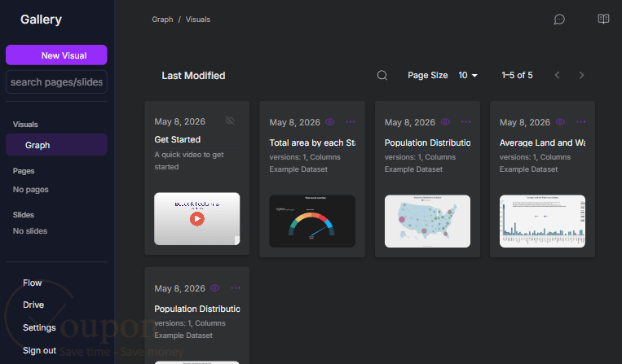Toggle visibility eye on Total area card
Screen dimensions: 622x364
[x=329, y=122]
